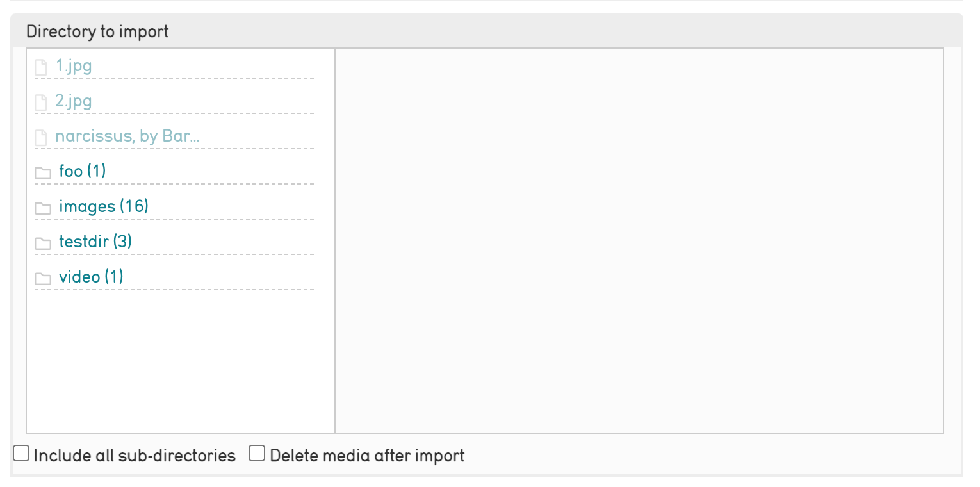Image resolution: width=980 pixels, height=487 pixels.
Task: Tick the Delete media after import checkbox
Action: point(257,454)
